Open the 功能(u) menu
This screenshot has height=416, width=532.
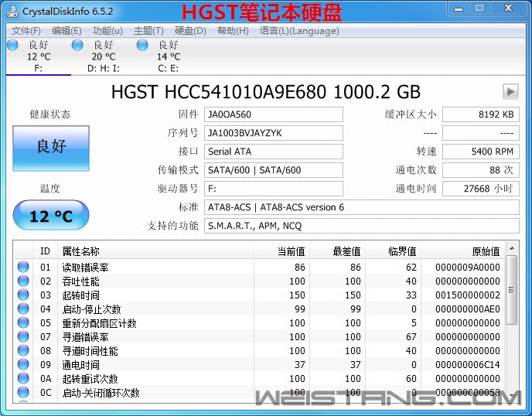click(x=107, y=31)
